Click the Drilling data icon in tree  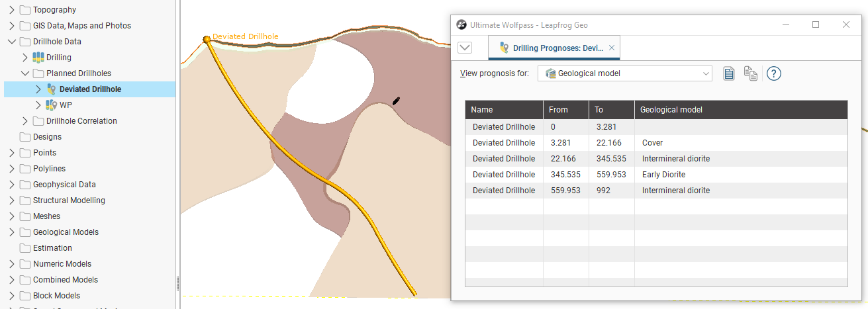(38, 58)
